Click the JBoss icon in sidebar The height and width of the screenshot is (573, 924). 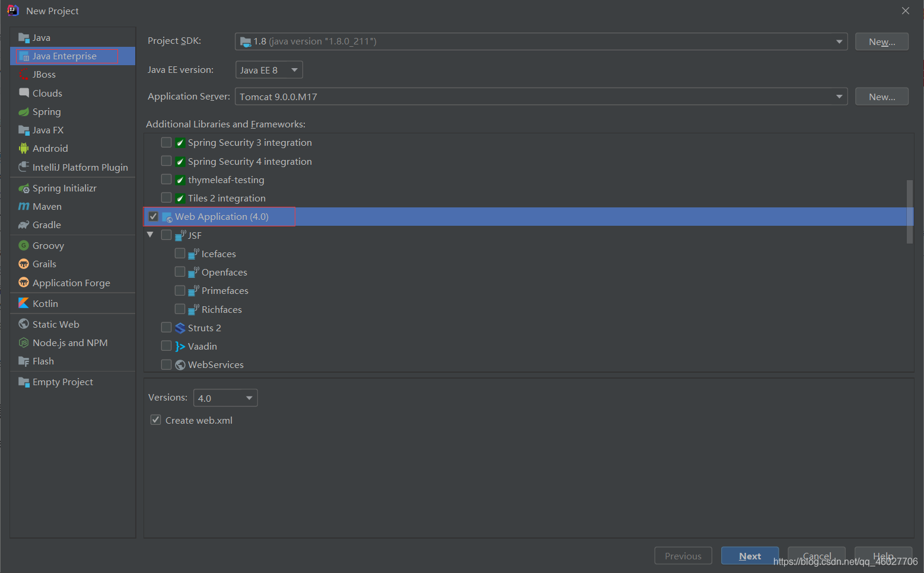click(24, 75)
